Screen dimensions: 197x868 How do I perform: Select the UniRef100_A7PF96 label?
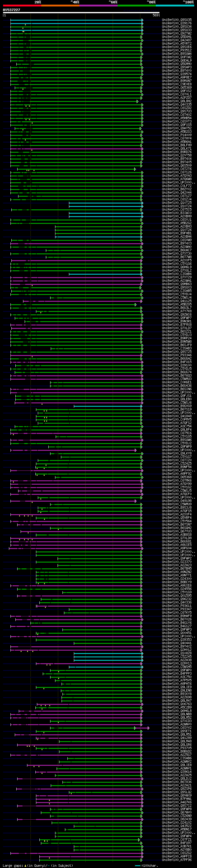point(177,860)
